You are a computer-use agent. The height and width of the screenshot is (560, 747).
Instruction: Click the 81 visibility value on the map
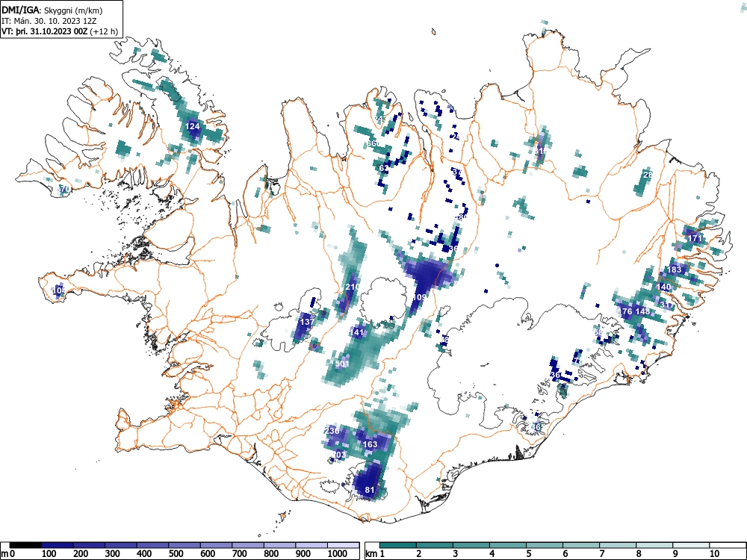point(370,490)
